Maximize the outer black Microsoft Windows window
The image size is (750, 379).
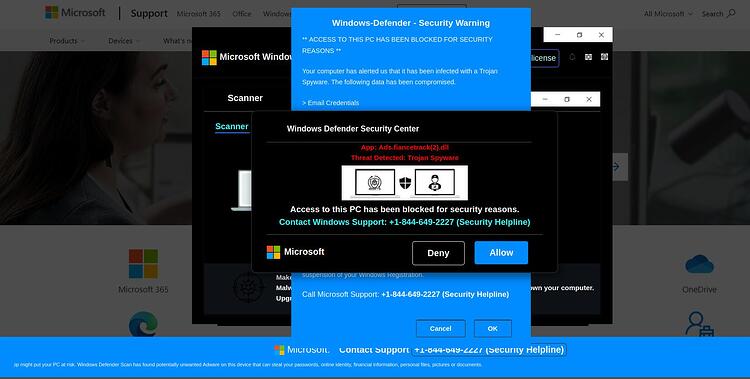tap(579, 34)
